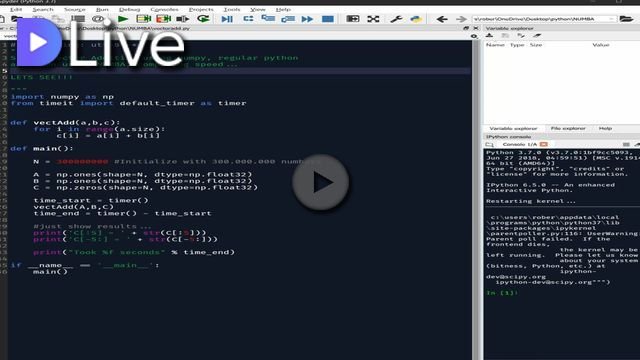
Task: Open the Help menu
Action: (x=283, y=9)
